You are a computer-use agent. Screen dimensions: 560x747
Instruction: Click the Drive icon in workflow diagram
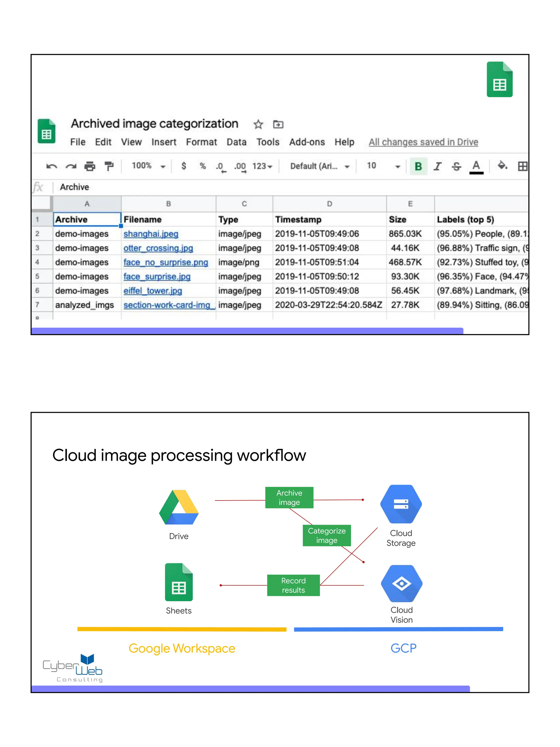(179, 507)
